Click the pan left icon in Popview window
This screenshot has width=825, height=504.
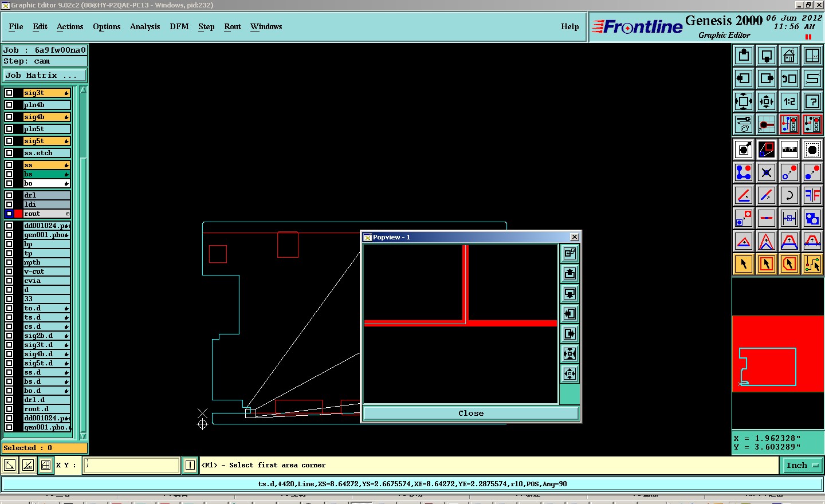pos(569,313)
